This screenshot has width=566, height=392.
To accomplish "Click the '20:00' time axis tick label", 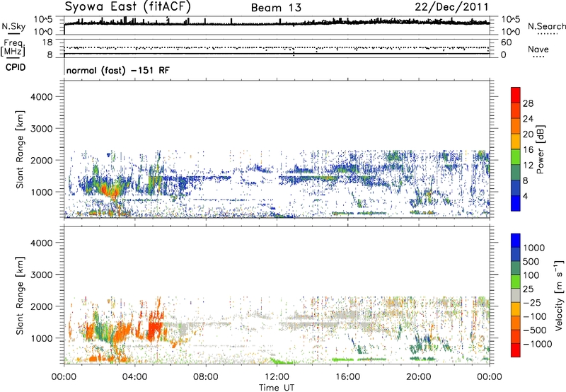I will 419,377.
